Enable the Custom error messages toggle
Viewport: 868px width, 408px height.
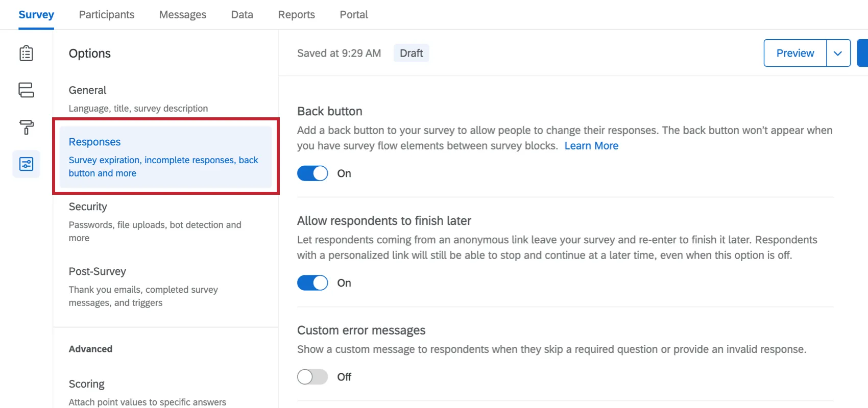click(312, 377)
